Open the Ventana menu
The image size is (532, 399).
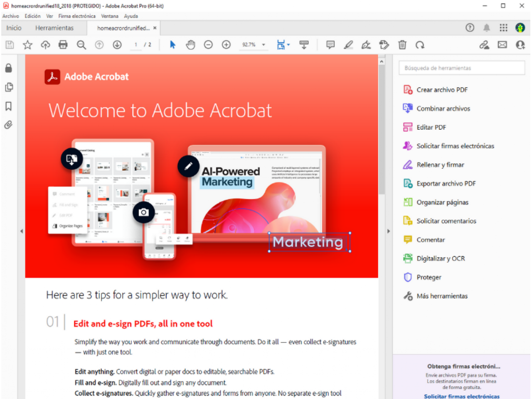pos(110,16)
